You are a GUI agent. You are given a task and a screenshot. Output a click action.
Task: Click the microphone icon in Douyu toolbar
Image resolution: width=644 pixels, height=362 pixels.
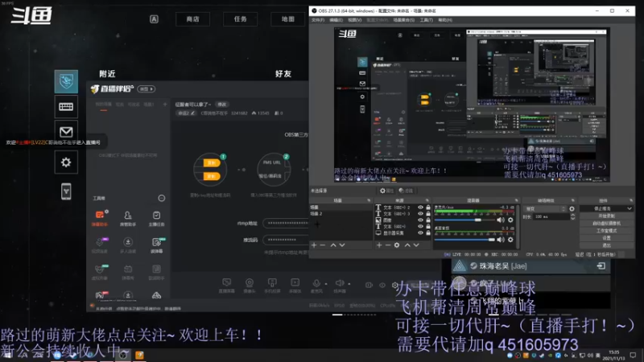(x=316, y=285)
